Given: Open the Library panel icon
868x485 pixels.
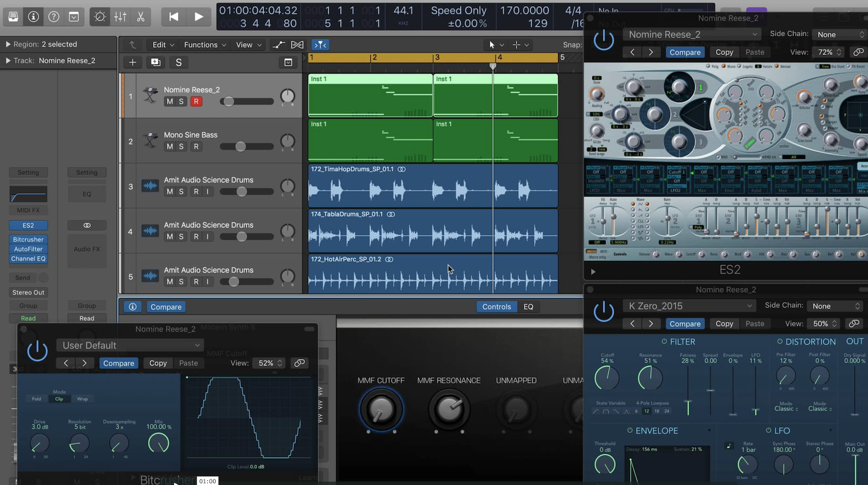Looking at the screenshot, I should coord(13,17).
